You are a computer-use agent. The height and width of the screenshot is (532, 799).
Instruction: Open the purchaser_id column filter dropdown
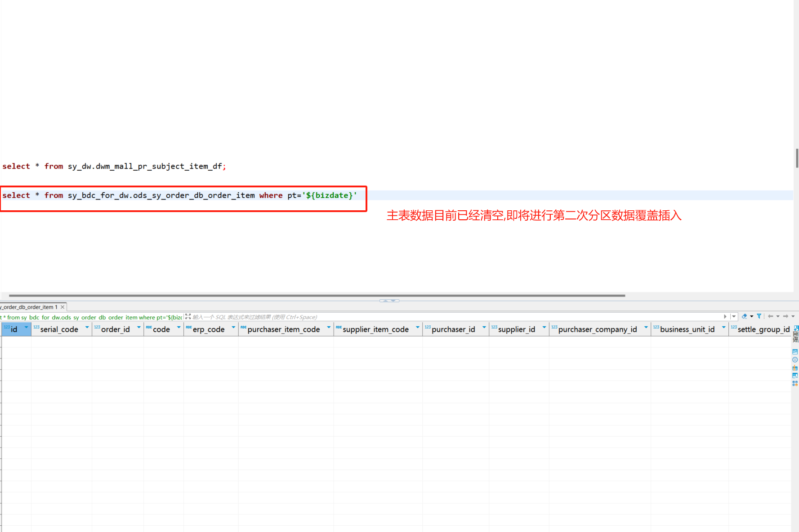click(x=484, y=328)
